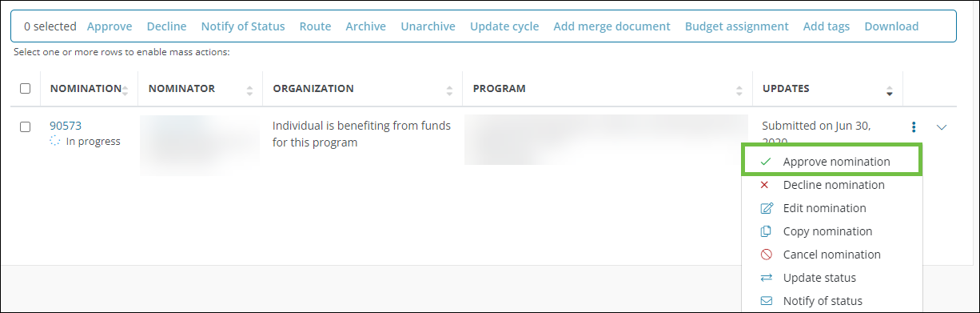Select the checkbox for nomination 90573
Viewport: 980px width, 313px height.
point(25,126)
